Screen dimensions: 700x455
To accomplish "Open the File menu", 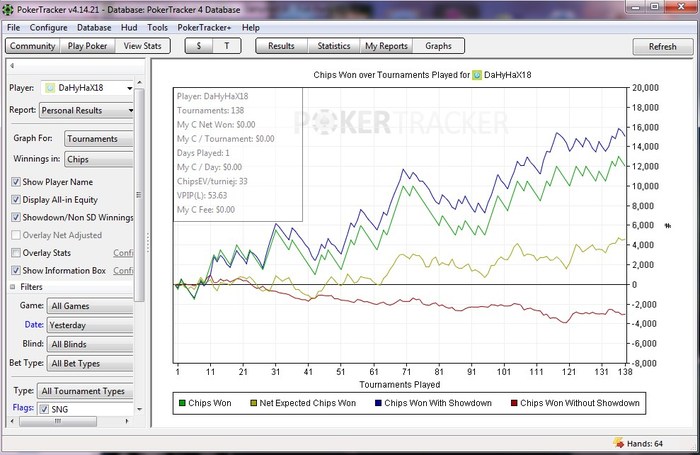I will (x=13, y=28).
